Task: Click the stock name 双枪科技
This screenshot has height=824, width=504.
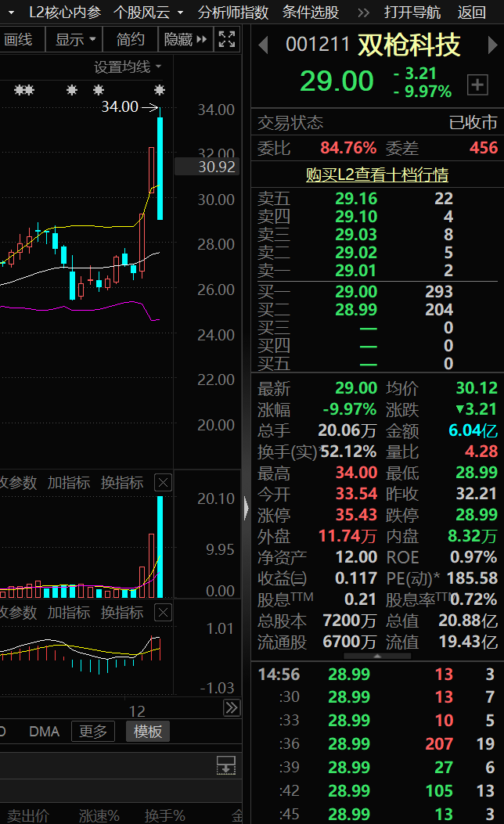Action: point(409,45)
